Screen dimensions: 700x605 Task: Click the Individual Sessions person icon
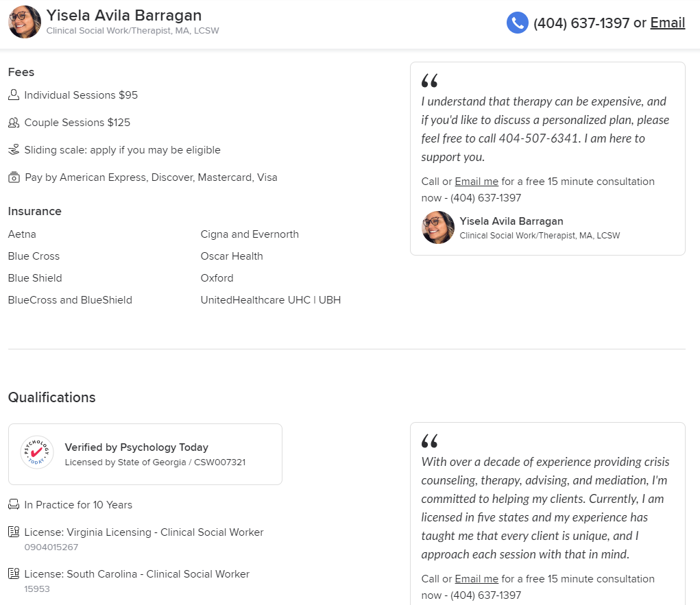coord(14,95)
